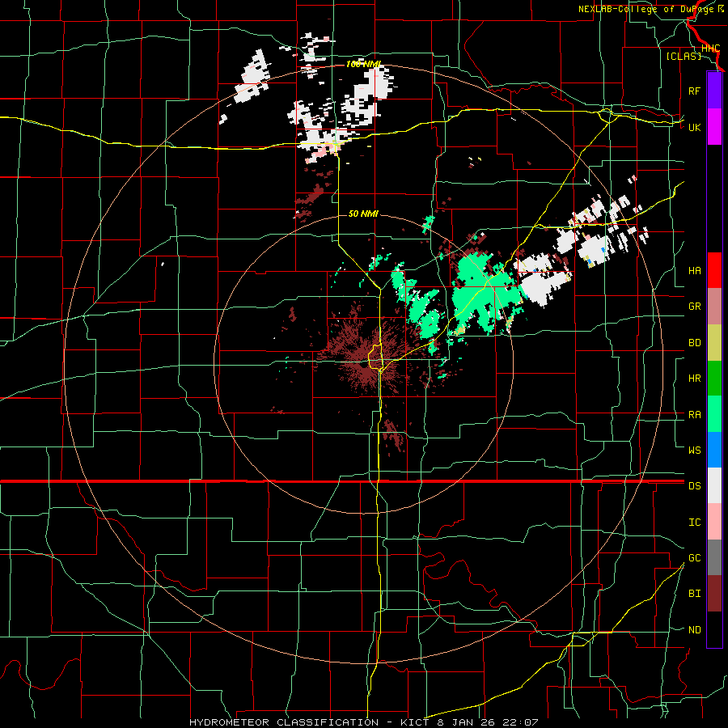
Task: Click the brown BI legend color swatch
Action: (714, 594)
